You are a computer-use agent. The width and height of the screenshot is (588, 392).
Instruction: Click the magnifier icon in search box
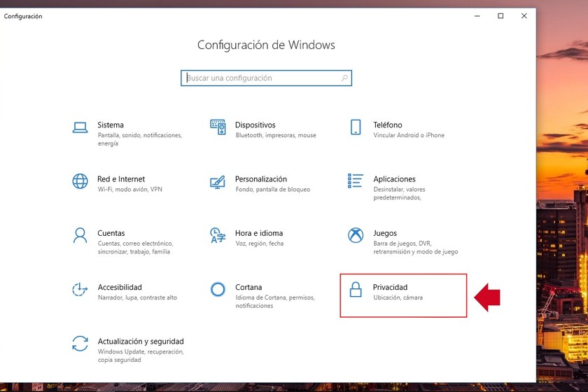[344, 78]
